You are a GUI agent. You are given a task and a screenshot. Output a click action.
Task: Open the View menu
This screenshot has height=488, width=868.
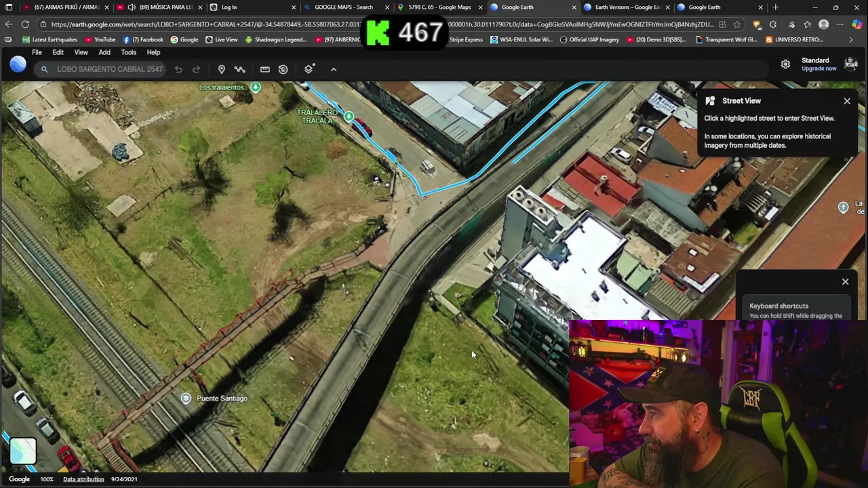[x=81, y=52]
